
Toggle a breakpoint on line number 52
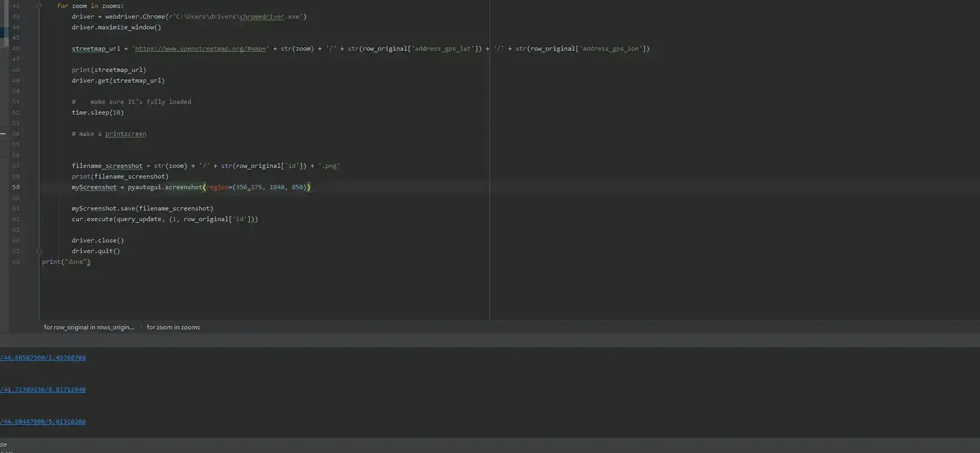[x=16, y=113]
